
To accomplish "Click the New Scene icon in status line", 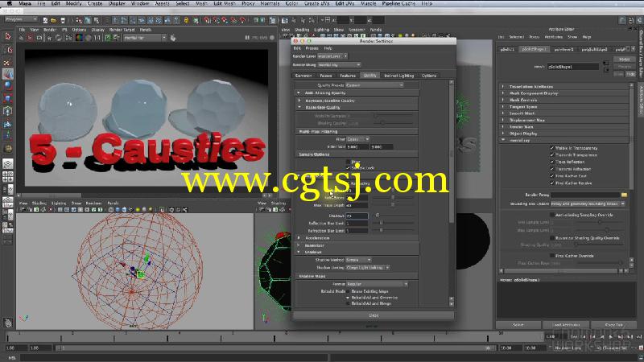I will [45, 20].
